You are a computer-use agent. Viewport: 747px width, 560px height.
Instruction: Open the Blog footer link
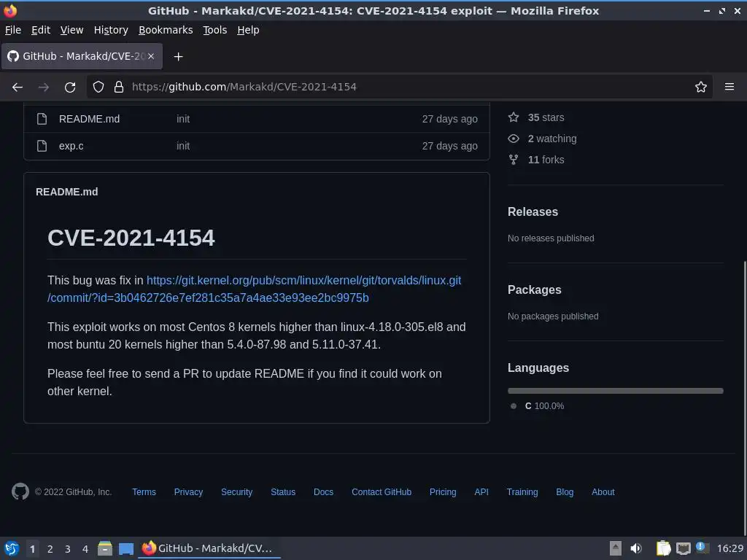[x=565, y=492]
